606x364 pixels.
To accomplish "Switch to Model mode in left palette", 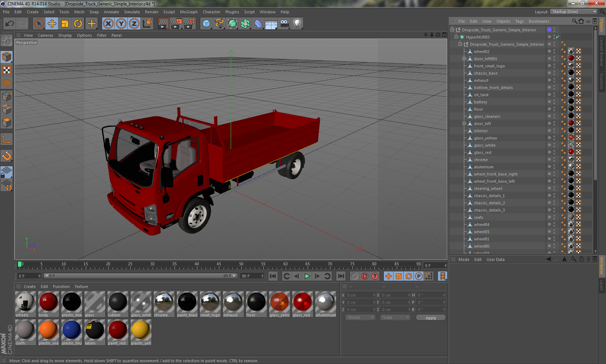I will pos(7,57).
